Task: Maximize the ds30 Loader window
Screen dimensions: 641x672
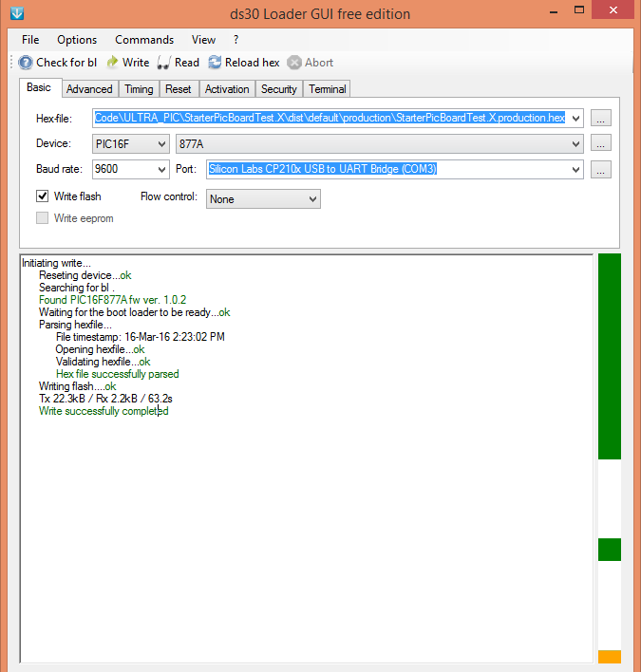Action: point(579,10)
